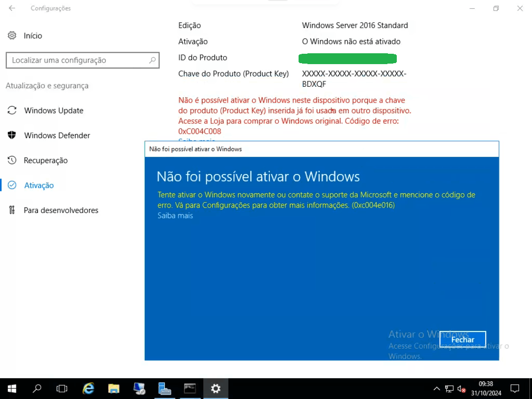This screenshot has width=532, height=399.
Task: Open File Explorer from taskbar
Action: [x=114, y=389]
